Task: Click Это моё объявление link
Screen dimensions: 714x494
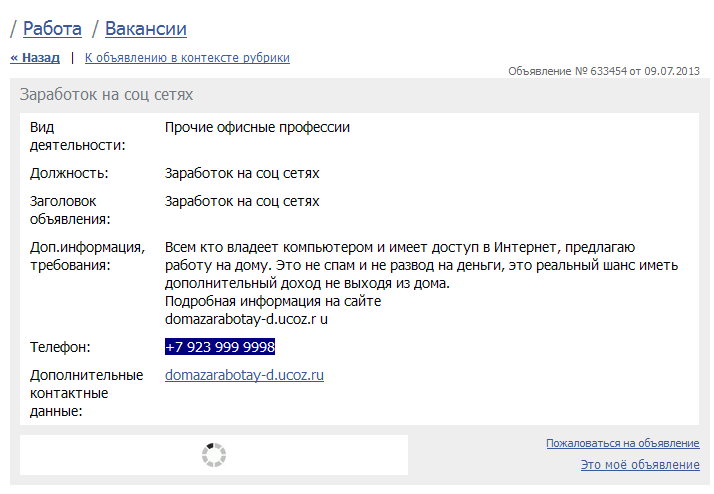Action: click(x=640, y=464)
